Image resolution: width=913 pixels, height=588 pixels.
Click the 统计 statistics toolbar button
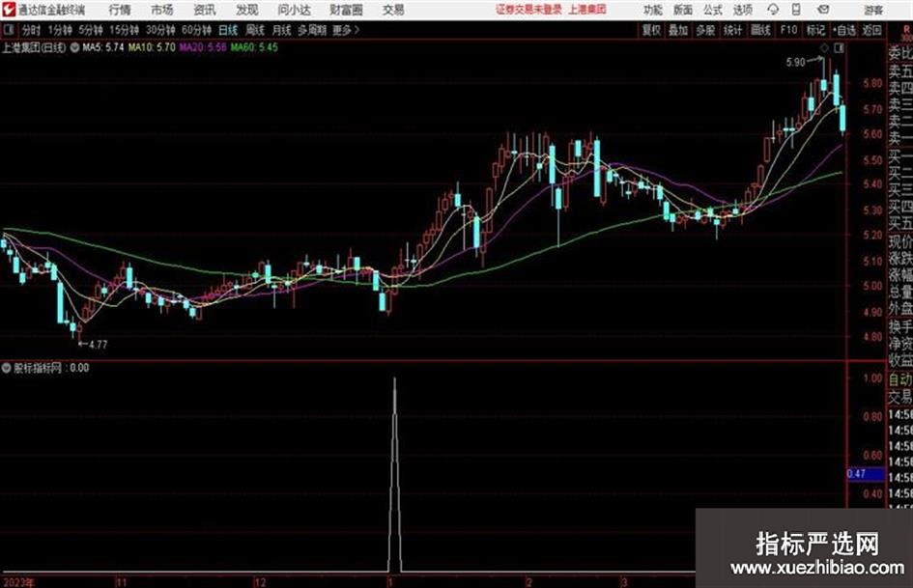point(733,30)
